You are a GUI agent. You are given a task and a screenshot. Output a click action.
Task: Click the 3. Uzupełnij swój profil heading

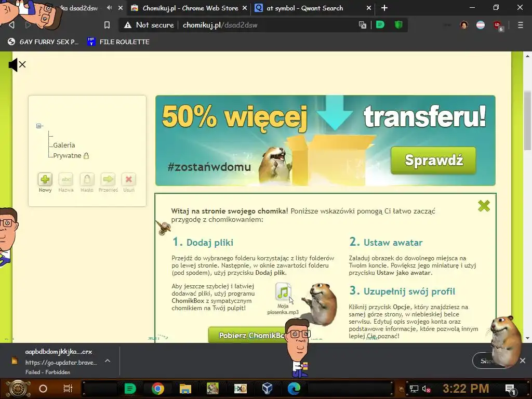(402, 291)
